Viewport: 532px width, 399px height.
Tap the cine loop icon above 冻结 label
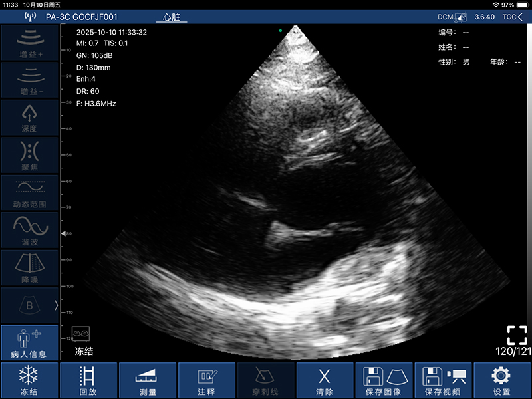81,334
